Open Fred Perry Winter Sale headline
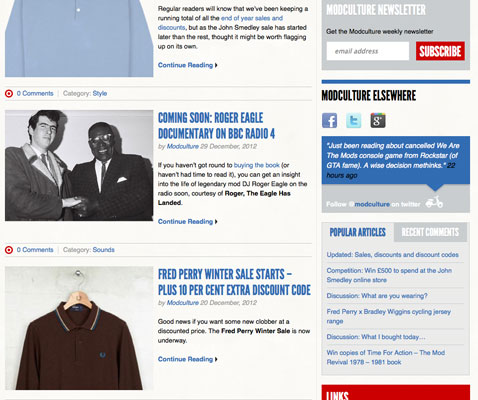This screenshot has width=478, height=400. (234, 282)
